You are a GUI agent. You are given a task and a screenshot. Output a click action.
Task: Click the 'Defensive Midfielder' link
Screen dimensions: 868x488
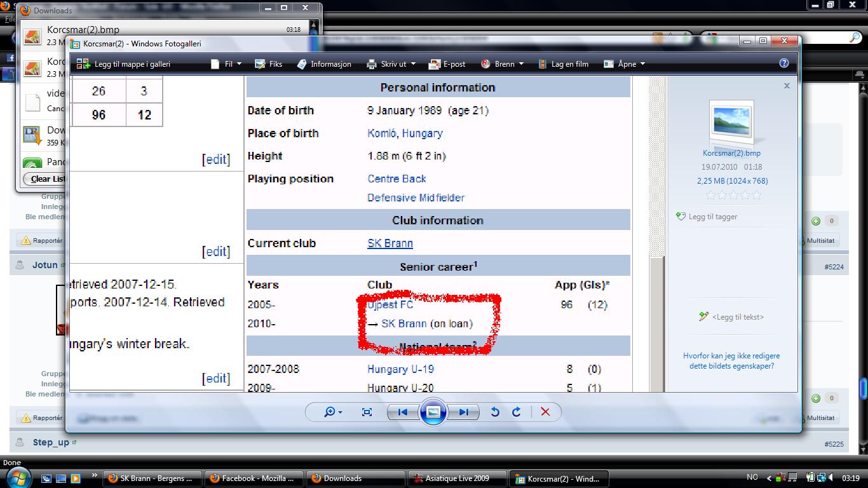pos(416,198)
